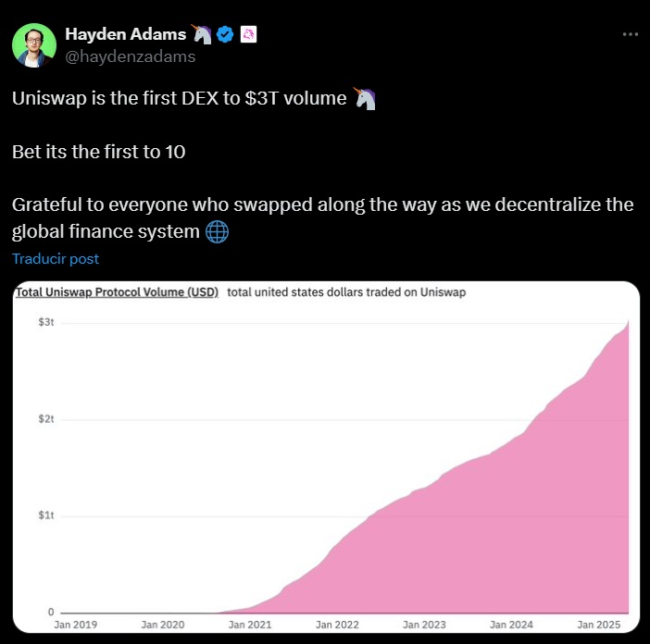Click the chart title "Total Uniswap Protocol Volume (USD)"
This screenshot has width=650, height=644.
click(x=117, y=292)
